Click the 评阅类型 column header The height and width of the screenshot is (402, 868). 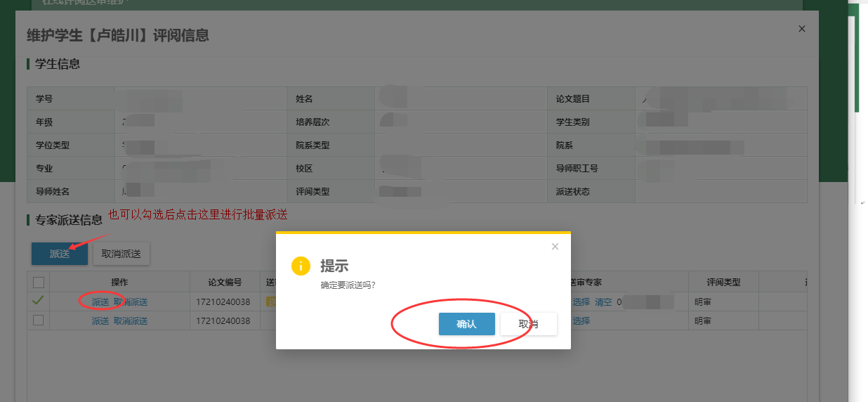tap(723, 283)
